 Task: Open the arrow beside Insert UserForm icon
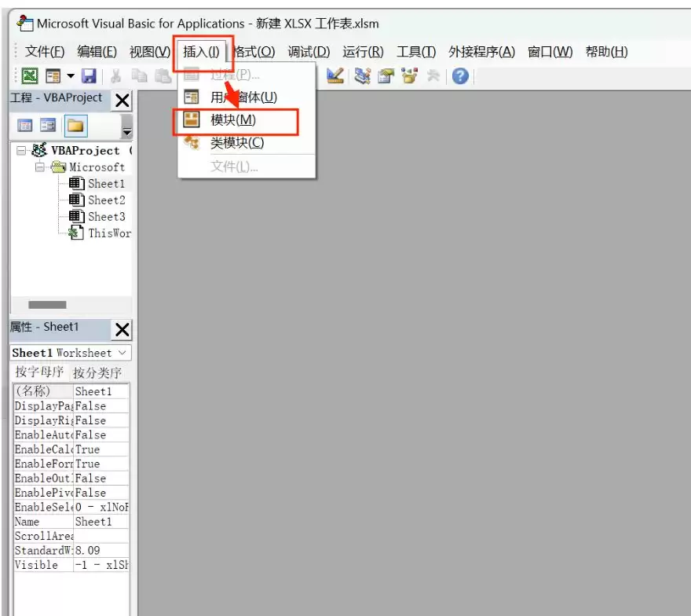pos(71,76)
